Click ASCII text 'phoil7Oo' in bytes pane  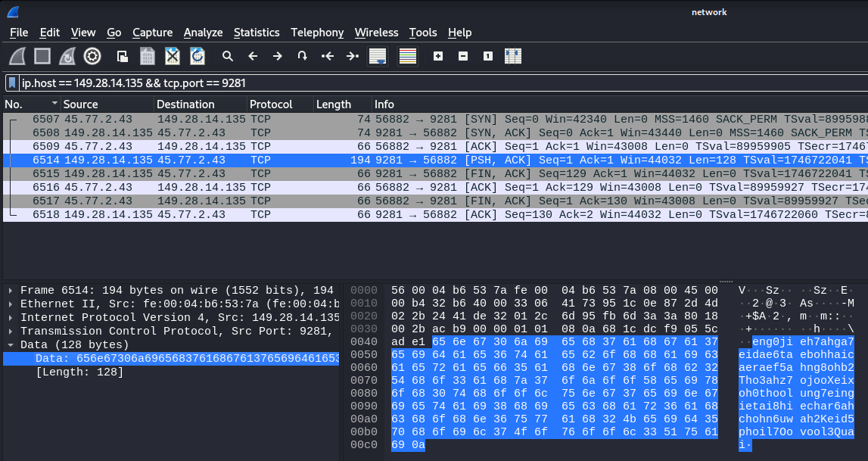[x=764, y=431]
